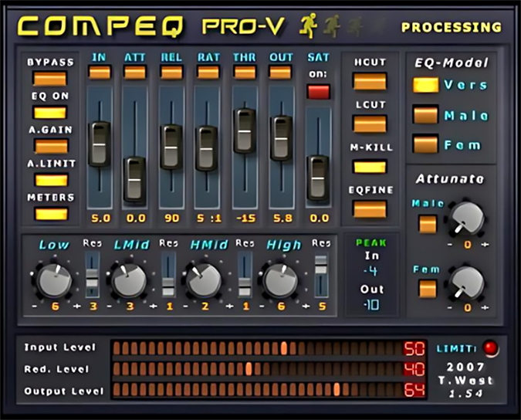Viewport: 521px width, 420px height.
Task: Turn off the EQ ON button
Action: (50, 113)
